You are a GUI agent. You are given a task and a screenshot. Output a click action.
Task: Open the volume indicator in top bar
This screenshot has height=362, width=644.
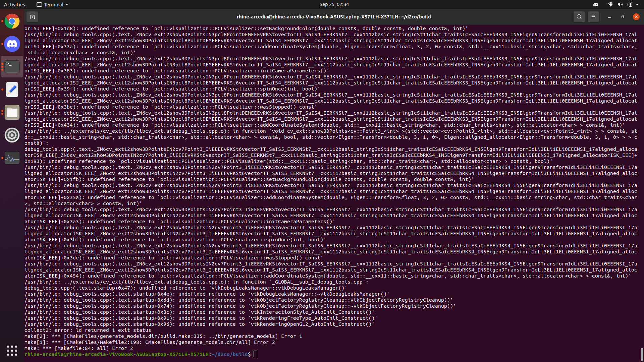(620, 4)
